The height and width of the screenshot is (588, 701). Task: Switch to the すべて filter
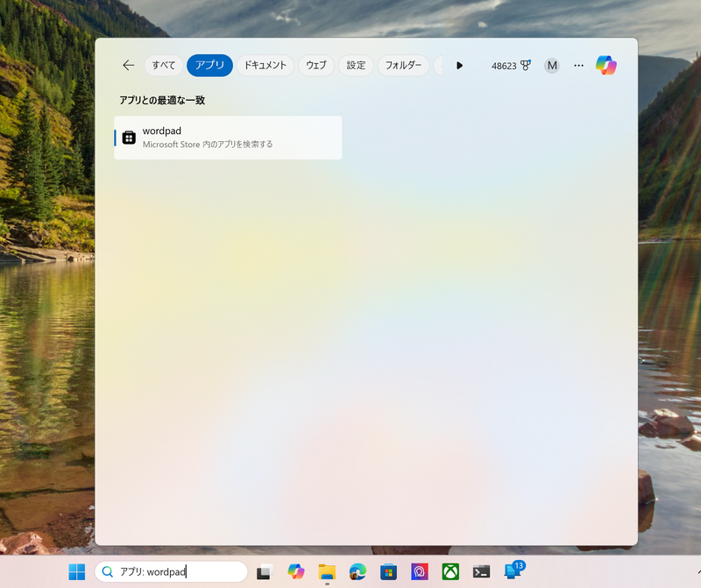point(163,65)
